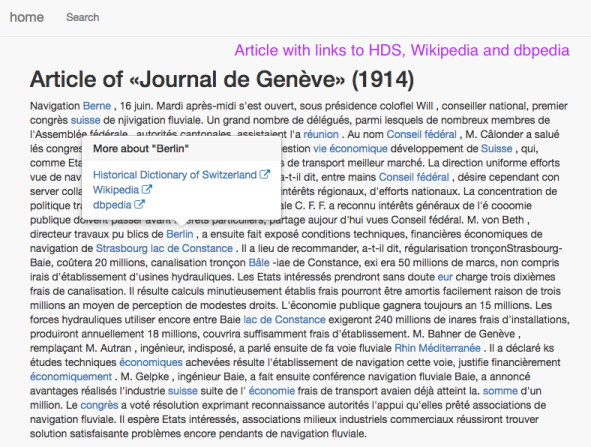Viewport: 591px width, 447px height.
Task: Open the économiquement entity link
Action: [x=71, y=377]
